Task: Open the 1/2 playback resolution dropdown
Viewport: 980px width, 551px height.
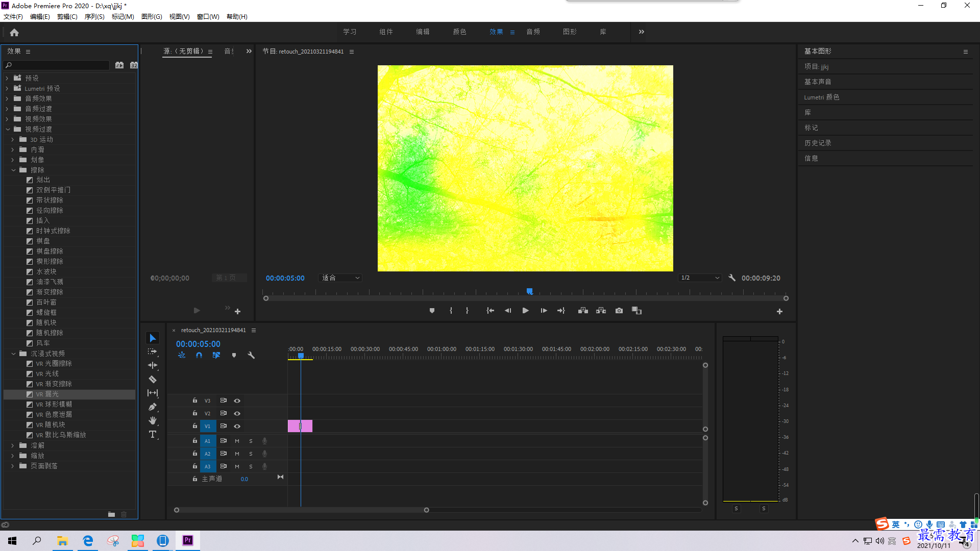Action: [700, 278]
